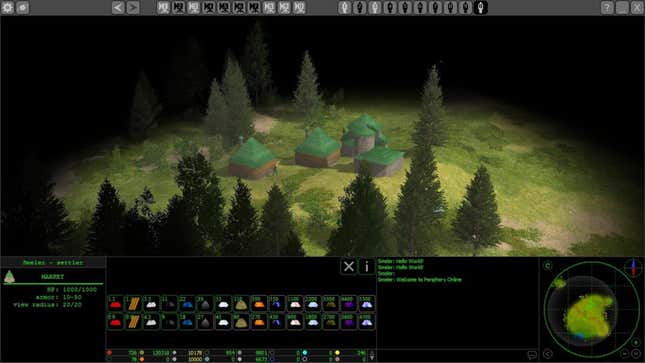Expand the resource bar arrows
Image resolution: width=645 pixels, height=363 pixels.
click(x=372, y=355)
